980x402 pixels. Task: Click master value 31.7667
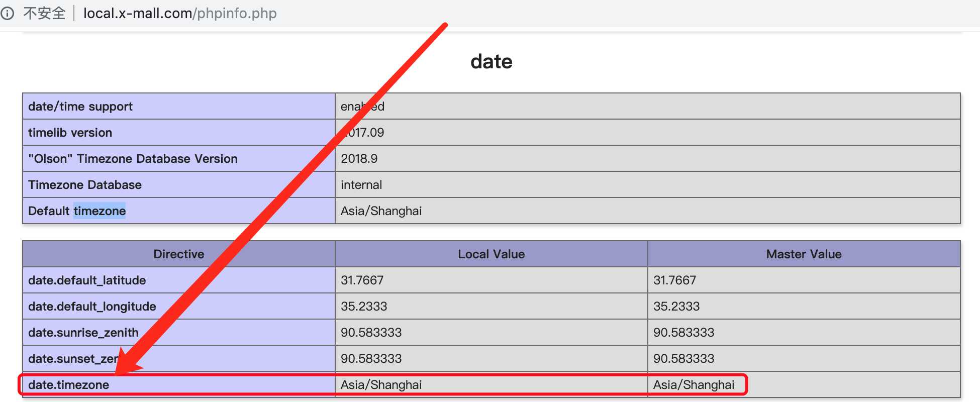[674, 280]
